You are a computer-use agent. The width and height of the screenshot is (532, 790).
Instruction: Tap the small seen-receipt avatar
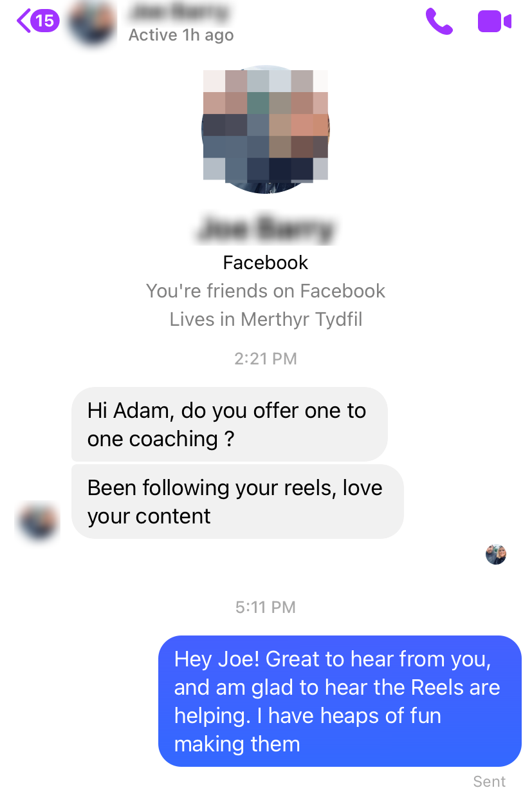[x=495, y=554]
